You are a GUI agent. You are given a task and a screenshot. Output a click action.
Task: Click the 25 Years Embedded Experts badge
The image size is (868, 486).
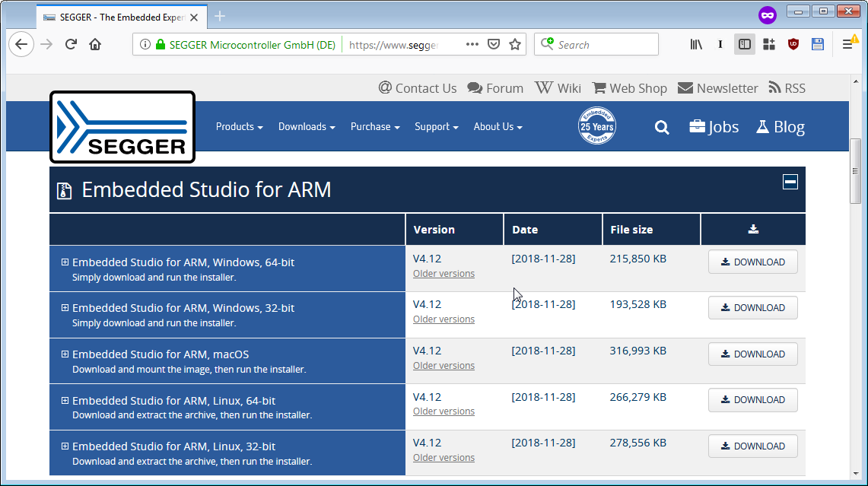click(x=596, y=125)
